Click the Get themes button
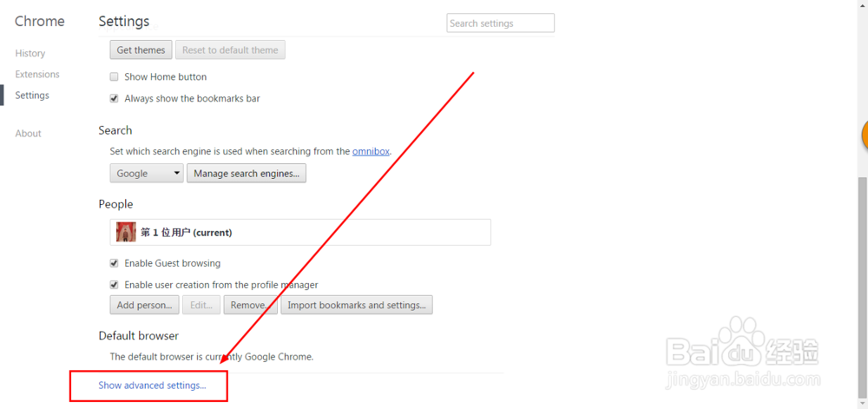 (x=141, y=49)
